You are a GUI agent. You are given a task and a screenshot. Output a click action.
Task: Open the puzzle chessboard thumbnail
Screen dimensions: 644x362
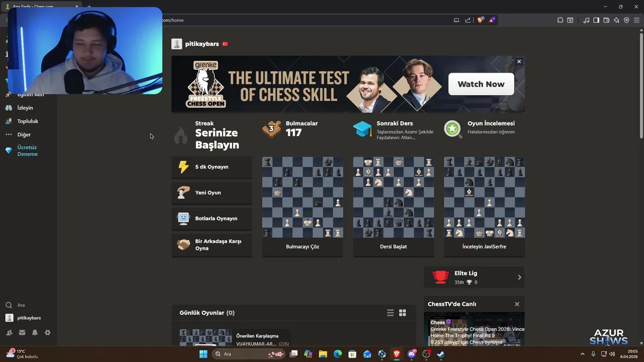tap(302, 197)
